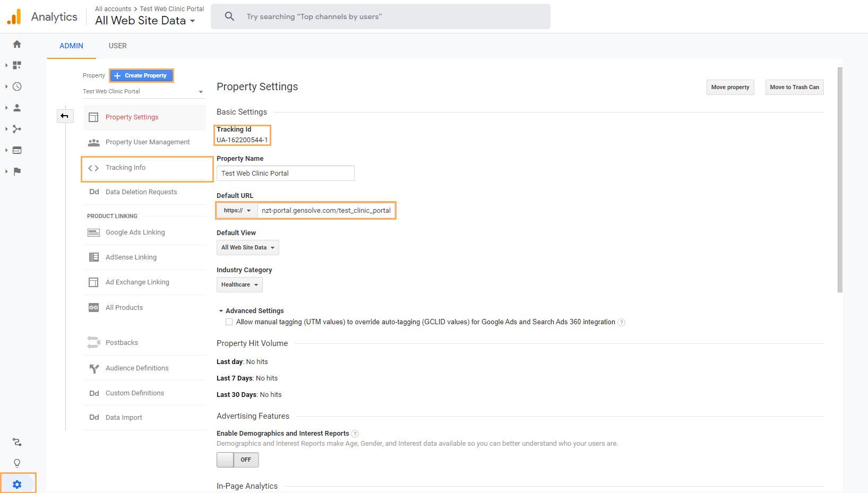Open the Attribution path icon

[17, 442]
